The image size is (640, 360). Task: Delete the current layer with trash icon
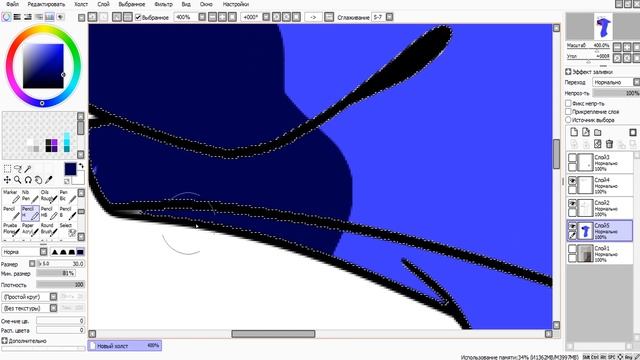[x=609, y=144]
